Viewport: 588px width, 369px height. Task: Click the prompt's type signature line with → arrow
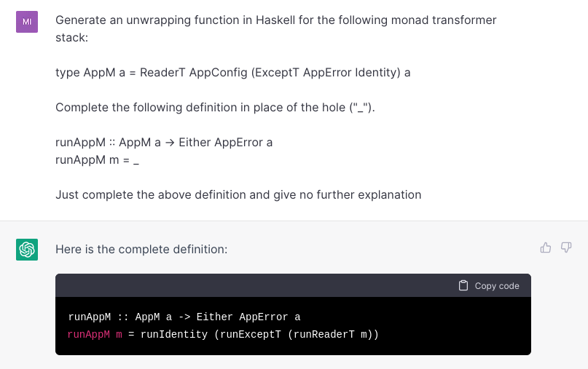[164, 142]
